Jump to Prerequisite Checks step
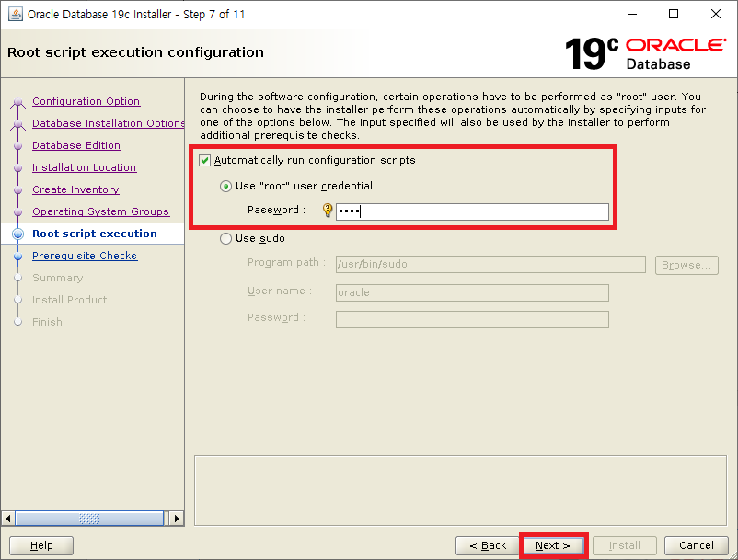 85,256
